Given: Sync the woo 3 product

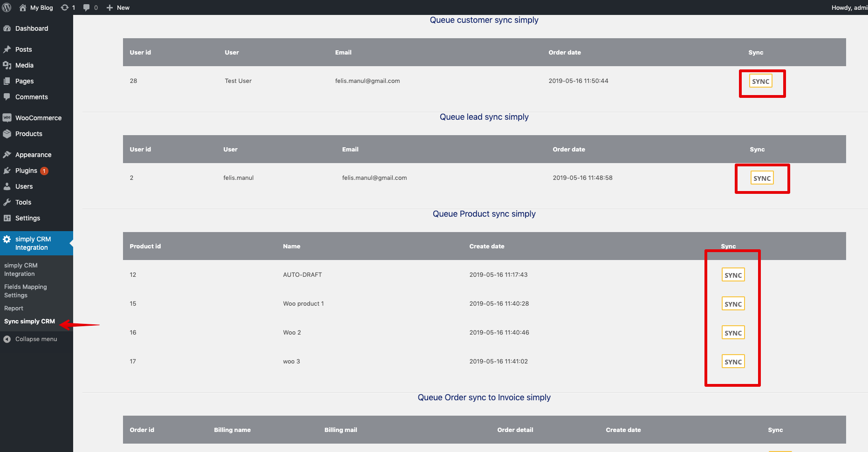Looking at the screenshot, I should tap(733, 362).
